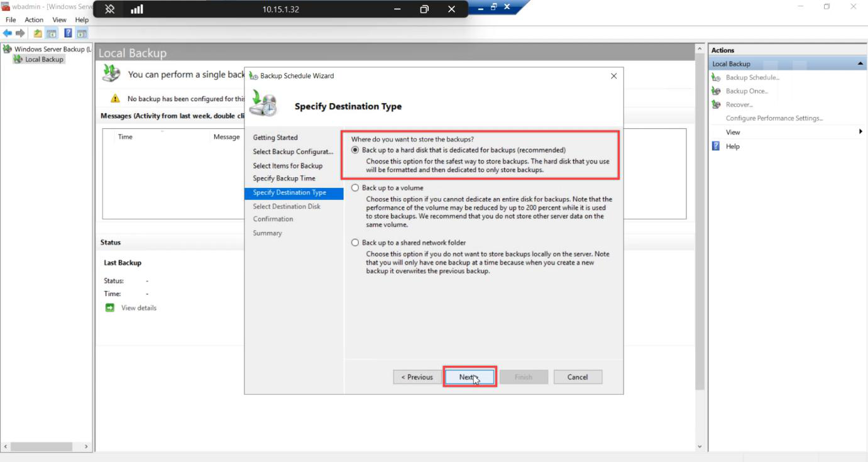The height and width of the screenshot is (462, 868).
Task: Click the Previous button in the wizard
Action: tap(418, 377)
